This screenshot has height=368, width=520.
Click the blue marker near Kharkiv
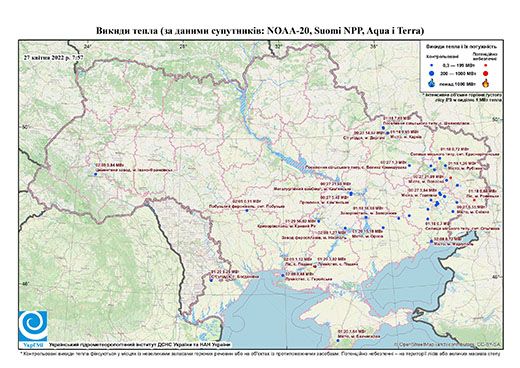pyautogui.click(x=387, y=133)
